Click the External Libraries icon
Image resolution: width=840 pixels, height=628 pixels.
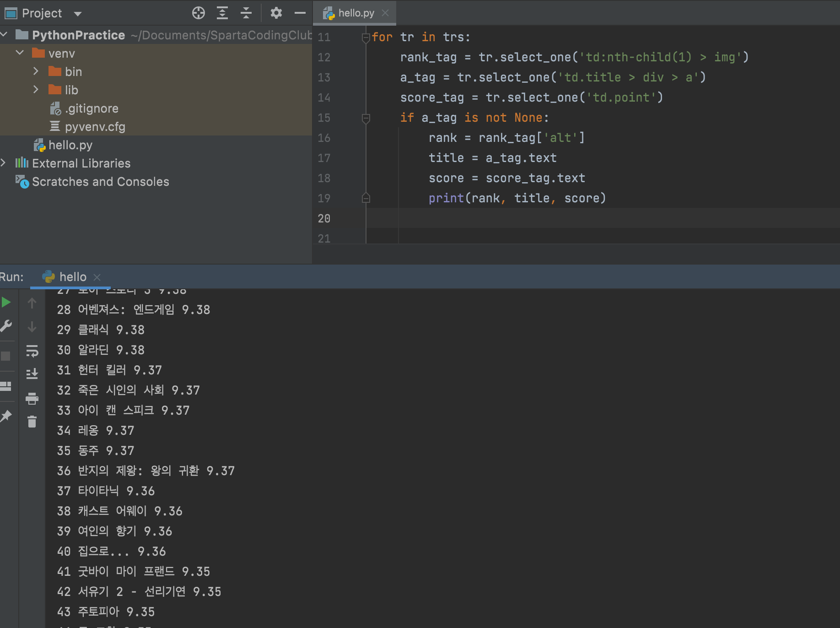22,163
